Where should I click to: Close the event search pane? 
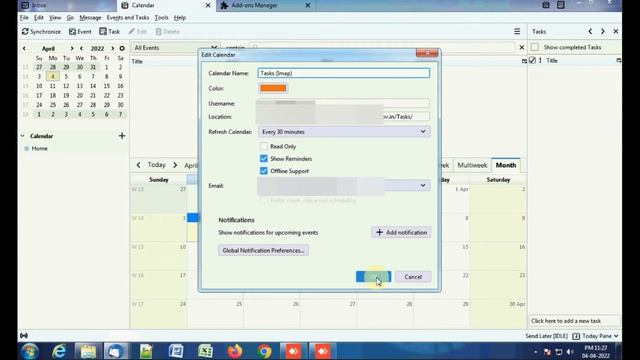[522, 48]
